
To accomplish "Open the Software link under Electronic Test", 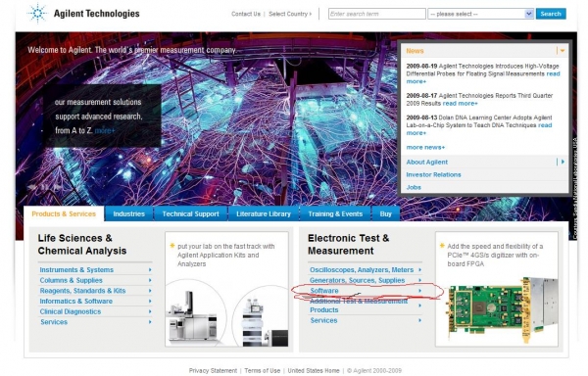I will [x=324, y=291].
